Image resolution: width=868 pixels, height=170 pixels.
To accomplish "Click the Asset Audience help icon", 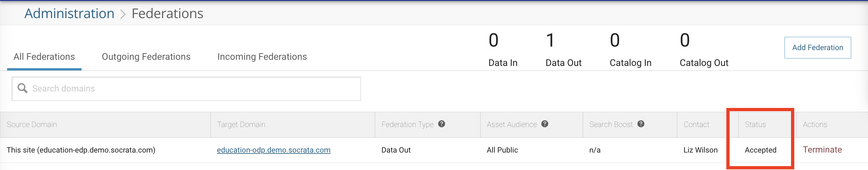I will coord(545,124).
